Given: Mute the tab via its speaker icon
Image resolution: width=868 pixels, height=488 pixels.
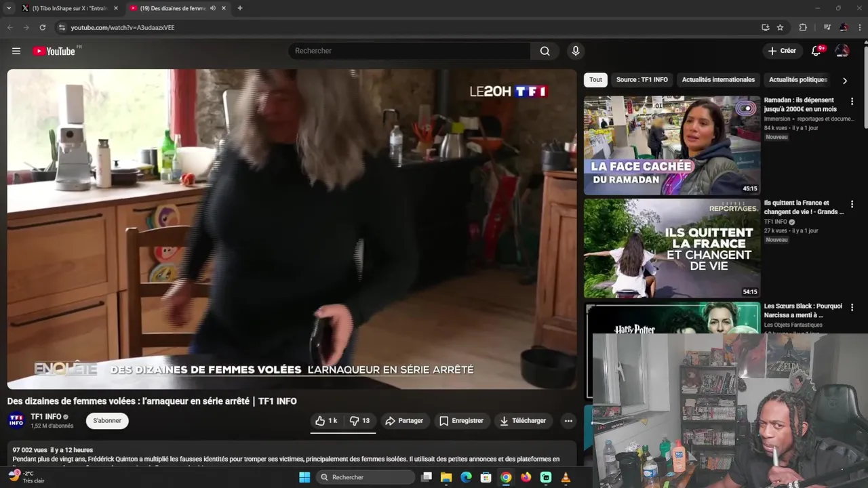Looking at the screenshot, I should pyautogui.click(x=213, y=8).
